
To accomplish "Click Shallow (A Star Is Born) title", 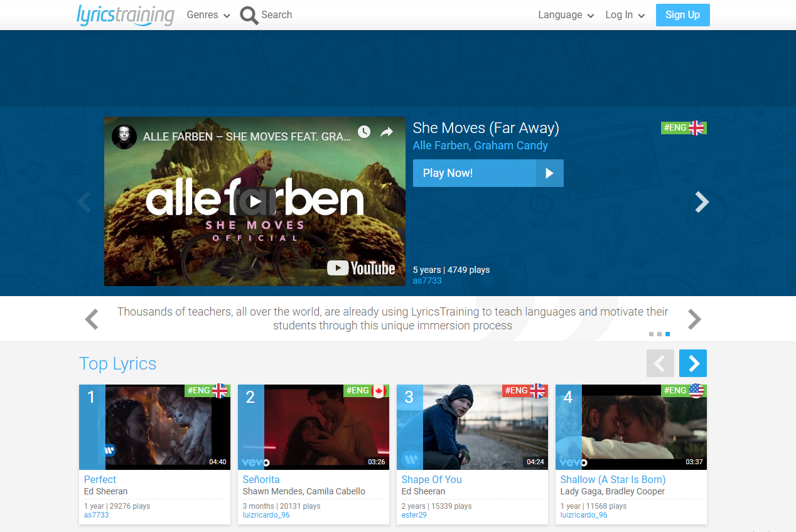I will (613, 479).
